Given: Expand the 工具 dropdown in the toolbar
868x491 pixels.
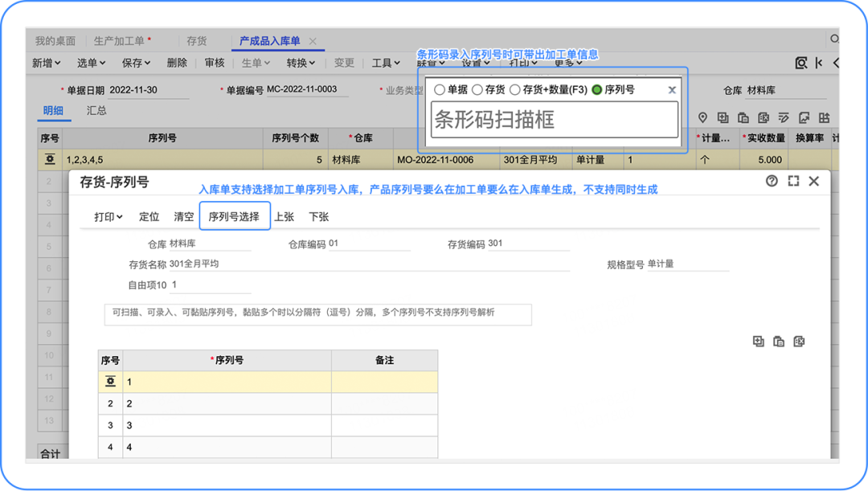Looking at the screenshot, I should 386,63.
